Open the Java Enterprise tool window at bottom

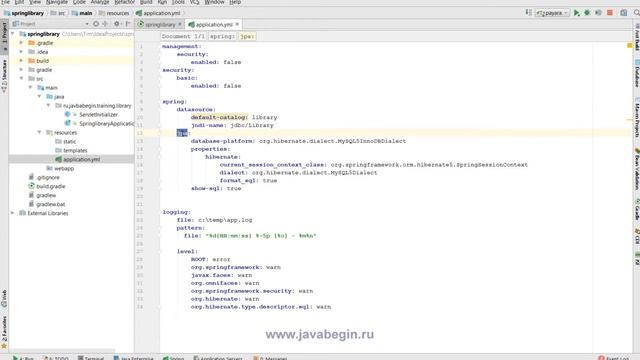(133, 358)
